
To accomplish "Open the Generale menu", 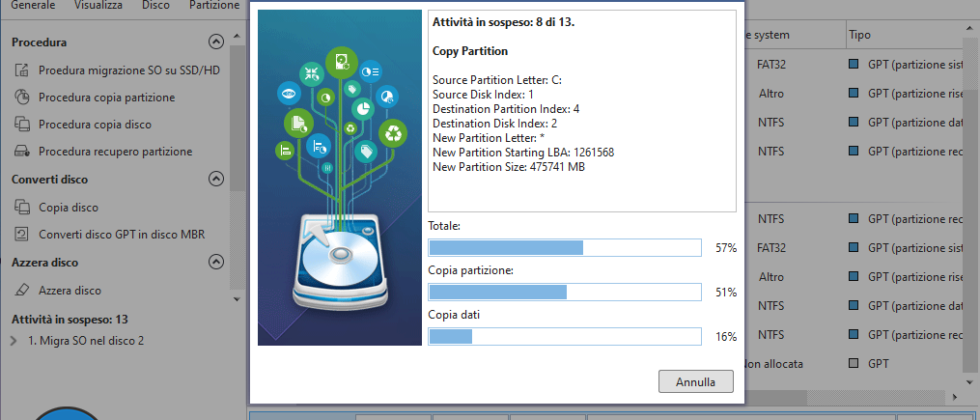I will 33,5.
